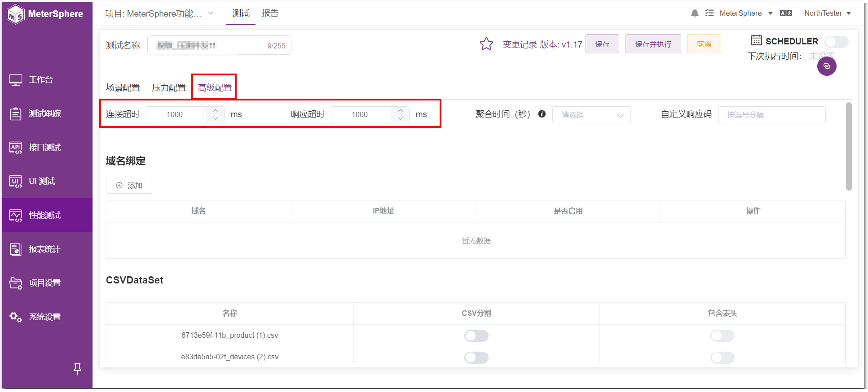Toggle CSV分割 for e83de5a5-02f_devices (2).csv
The width and height of the screenshot is (868, 392).
click(x=476, y=357)
